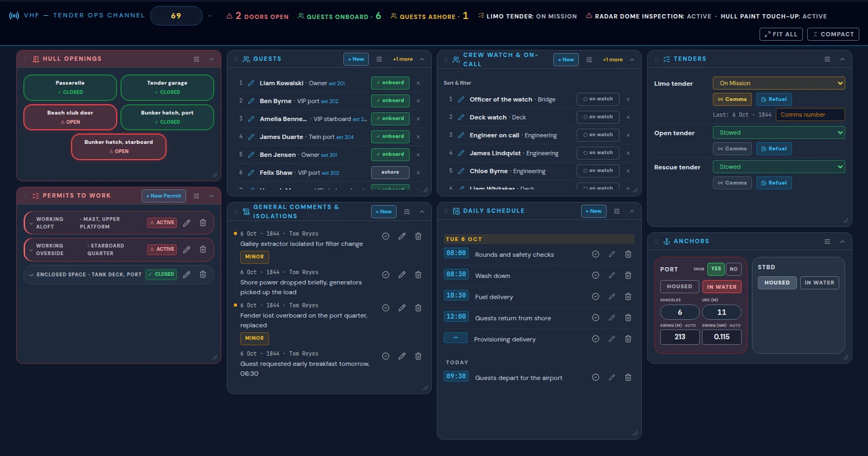Open Tenders panel settings sliders icon
The image size is (868, 456).
tap(827, 59)
